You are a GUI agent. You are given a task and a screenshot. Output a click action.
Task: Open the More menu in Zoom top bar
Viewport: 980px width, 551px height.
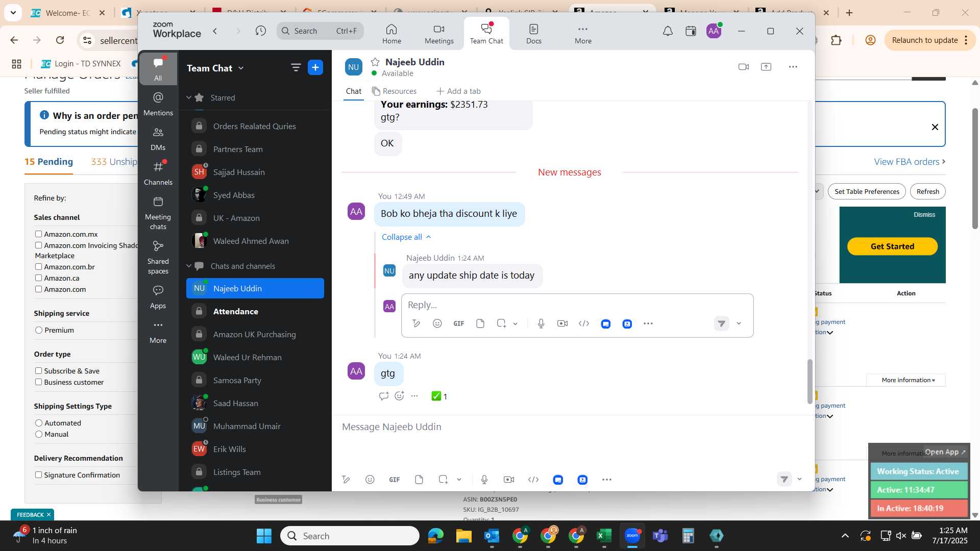tap(583, 34)
